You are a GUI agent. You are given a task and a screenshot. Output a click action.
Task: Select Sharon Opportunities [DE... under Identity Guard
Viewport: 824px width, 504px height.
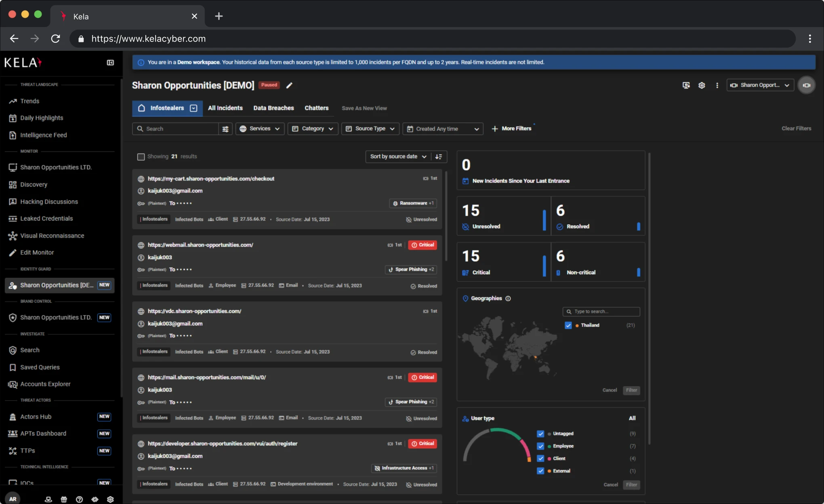coord(60,285)
